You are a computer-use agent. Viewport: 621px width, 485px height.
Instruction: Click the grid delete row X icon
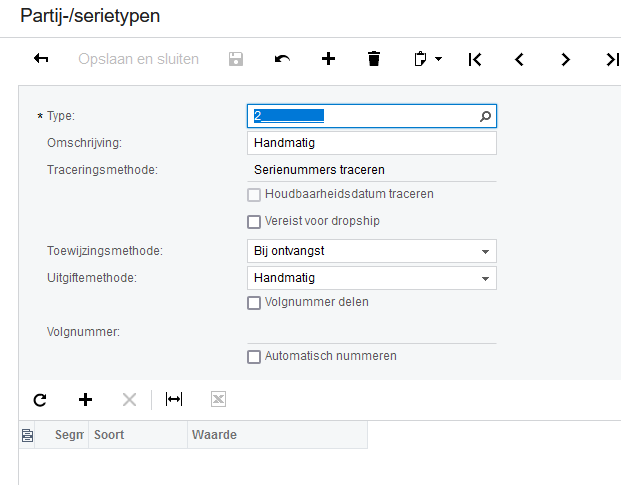click(130, 400)
